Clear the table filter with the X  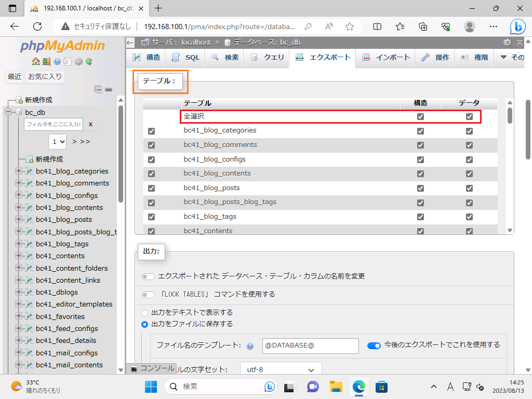coord(90,124)
